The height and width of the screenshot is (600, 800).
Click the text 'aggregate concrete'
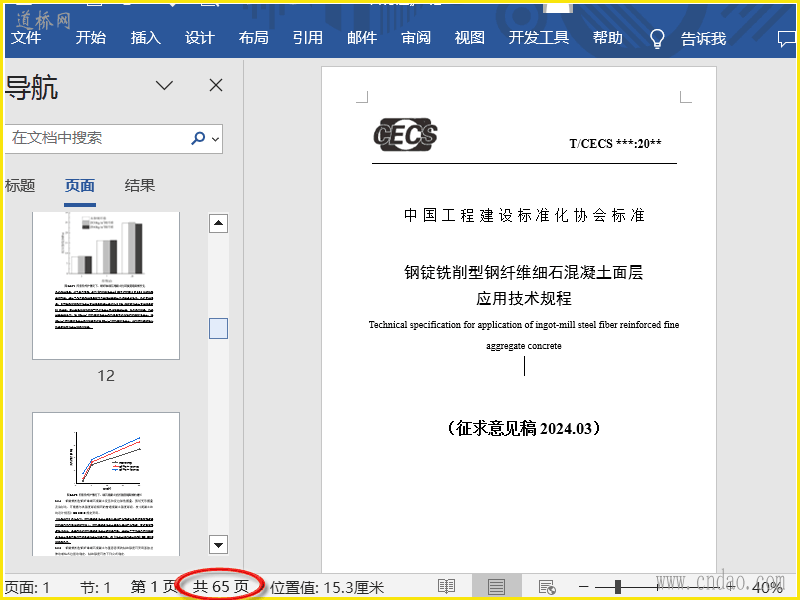pos(524,346)
